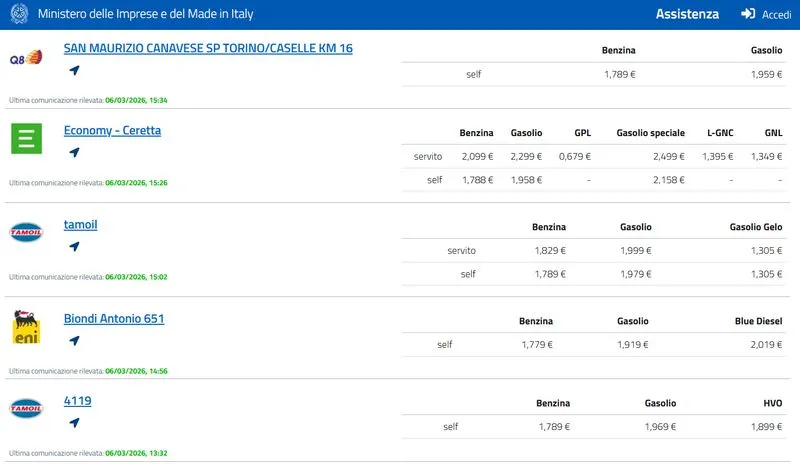The height and width of the screenshot is (473, 800).
Task: Click the Ministry emblem logo in header
Action: [18, 15]
